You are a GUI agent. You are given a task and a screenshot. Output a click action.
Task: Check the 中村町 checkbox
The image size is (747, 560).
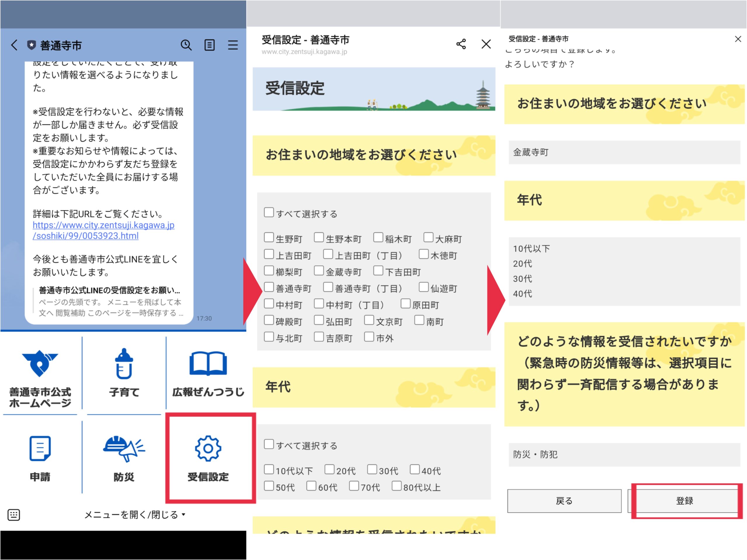[x=269, y=303]
